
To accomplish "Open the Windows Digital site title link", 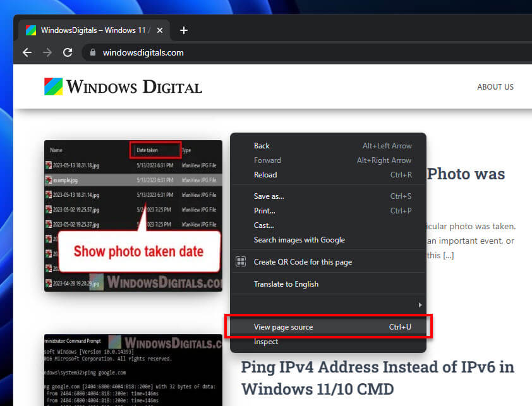I will click(134, 87).
